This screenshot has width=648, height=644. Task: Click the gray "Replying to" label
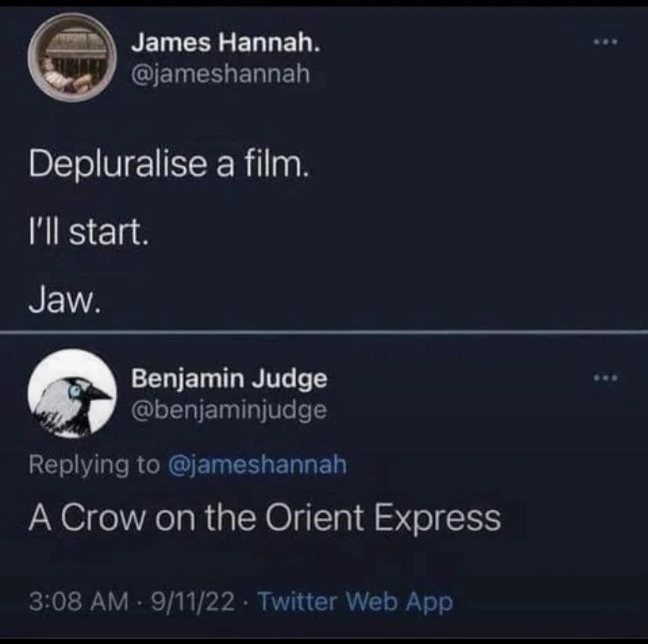(94, 465)
